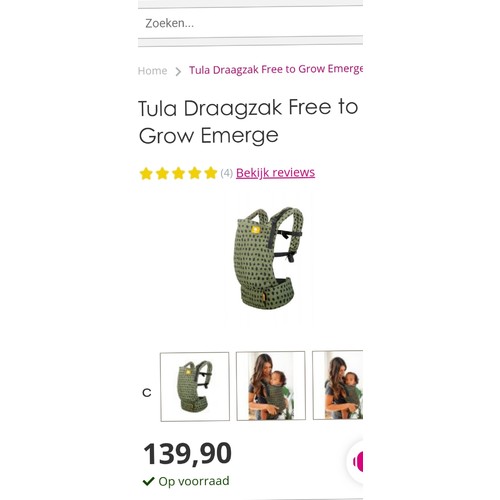Select the second thumbnail with woman carrying baby
The image size is (500, 500).
tap(271, 386)
